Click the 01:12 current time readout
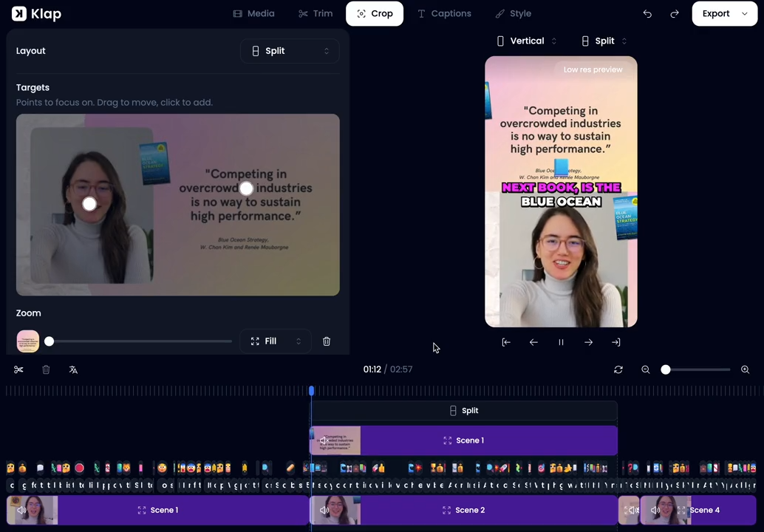Viewport: 764px width, 532px height. [x=372, y=369]
